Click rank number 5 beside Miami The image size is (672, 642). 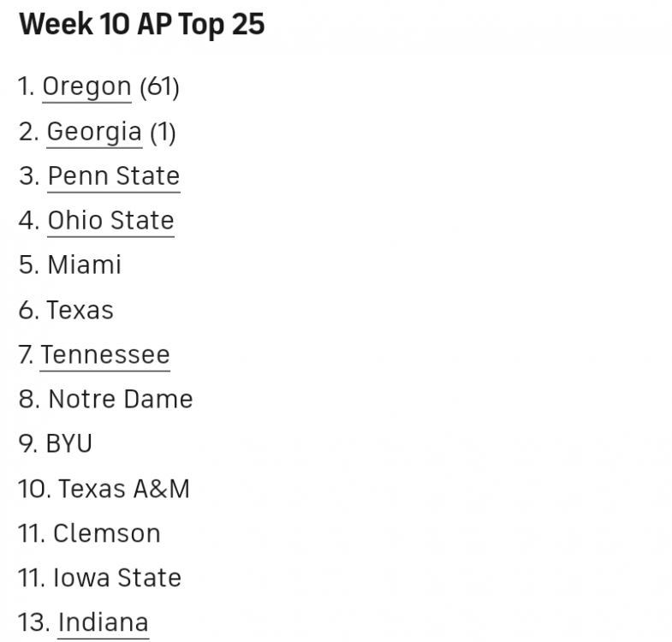tap(28, 265)
